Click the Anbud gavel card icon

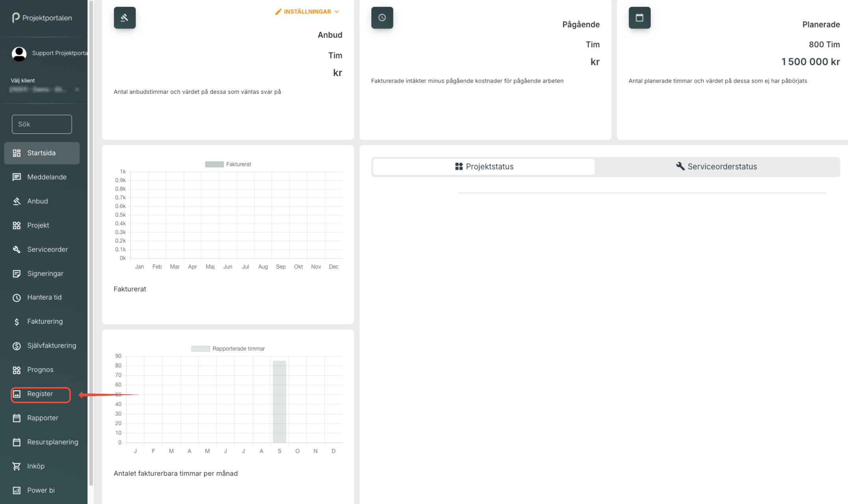tap(124, 18)
